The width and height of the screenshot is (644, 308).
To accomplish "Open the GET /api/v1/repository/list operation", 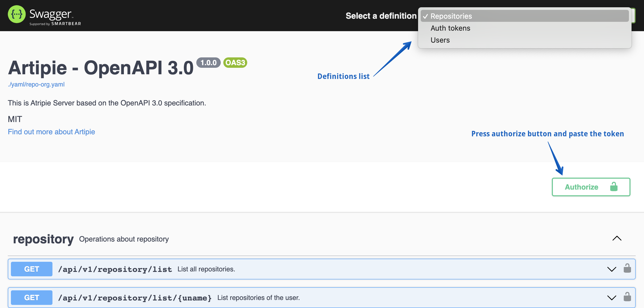I will click(x=31, y=269).
